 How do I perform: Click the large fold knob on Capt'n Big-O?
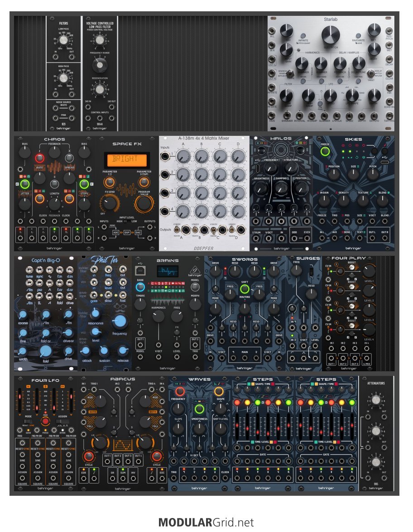[x=45, y=351]
